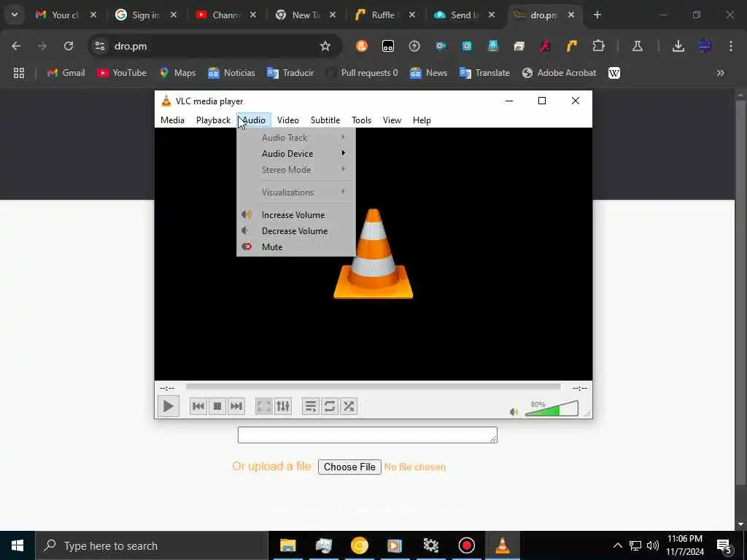Open the system volume tray icon
747x560 pixels.
pyautogui.click(x=653, y=545)
